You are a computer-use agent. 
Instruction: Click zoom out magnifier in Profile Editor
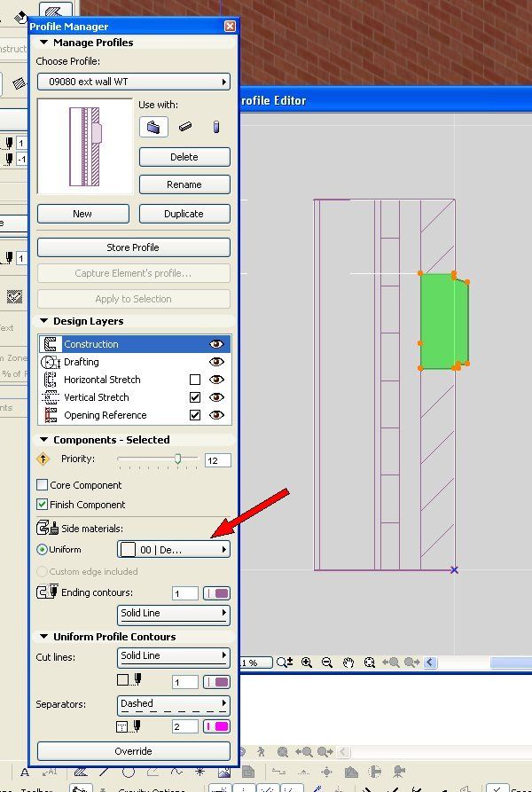point(326,663)
